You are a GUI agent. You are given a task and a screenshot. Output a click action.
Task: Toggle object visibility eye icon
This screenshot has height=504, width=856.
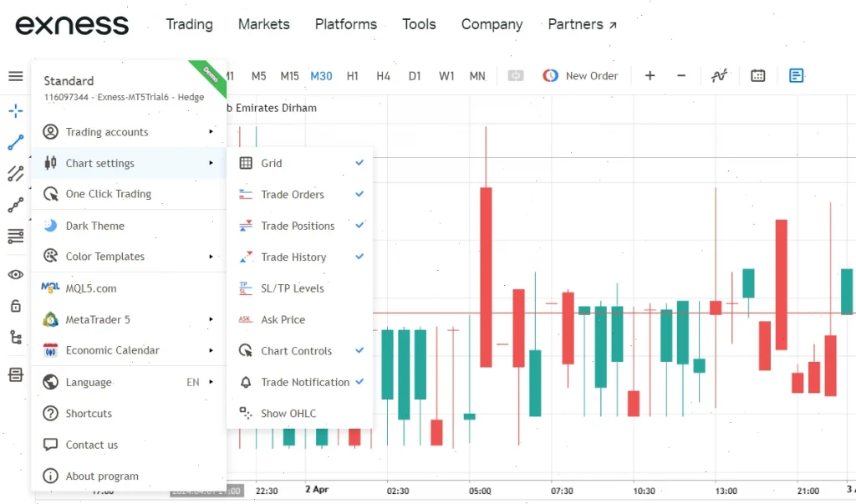(15, 274)
